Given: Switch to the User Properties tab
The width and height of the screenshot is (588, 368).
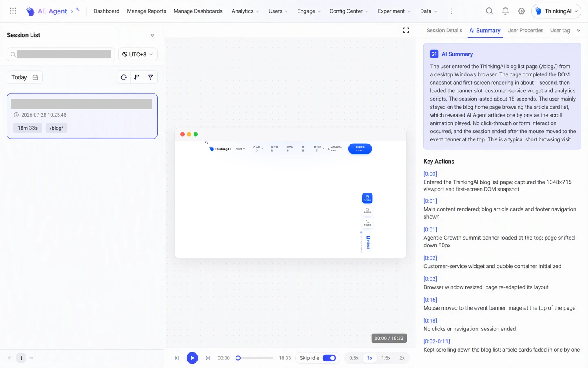Looking at the screenshot, I should click(525, 30).
